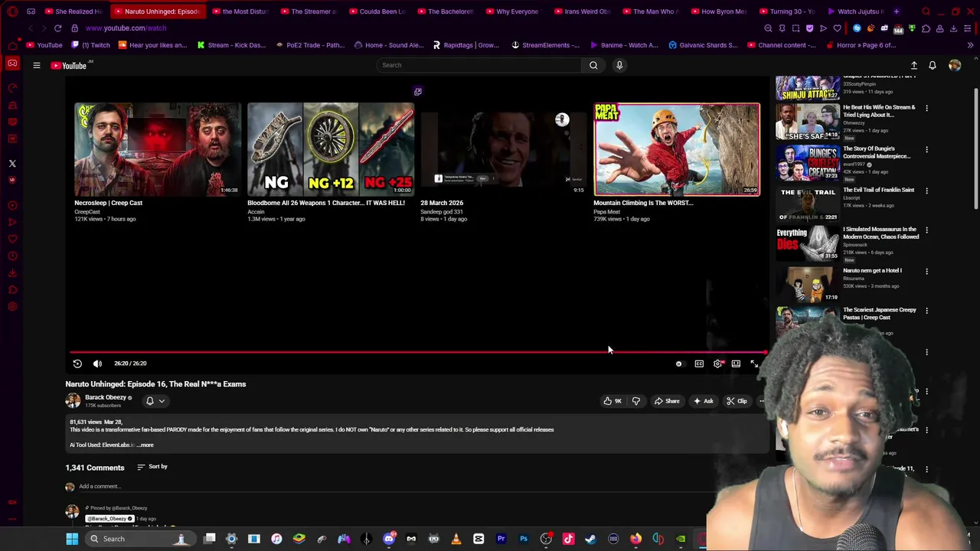Open the subscription notification bell dropdown
The width and height of the screenshot is (980, 551).
pos(155,401)
